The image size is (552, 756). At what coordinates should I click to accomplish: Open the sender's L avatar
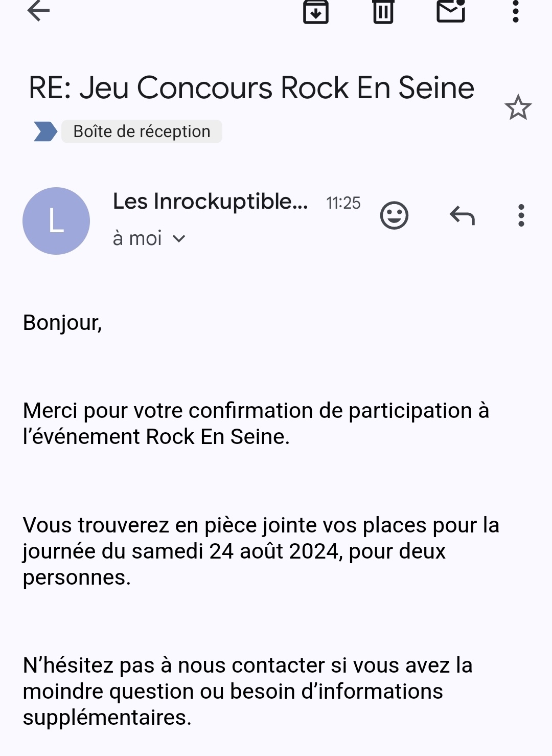tap(56, 221)
